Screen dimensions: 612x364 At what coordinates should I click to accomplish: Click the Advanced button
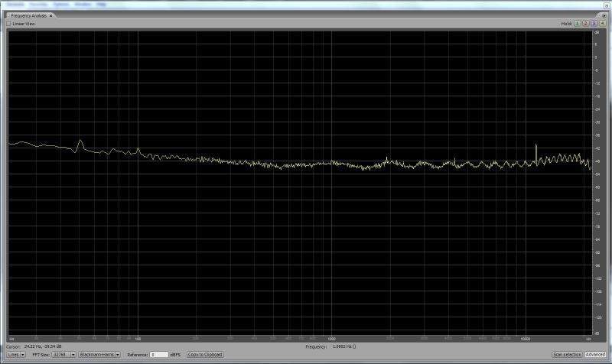[595, 355]
